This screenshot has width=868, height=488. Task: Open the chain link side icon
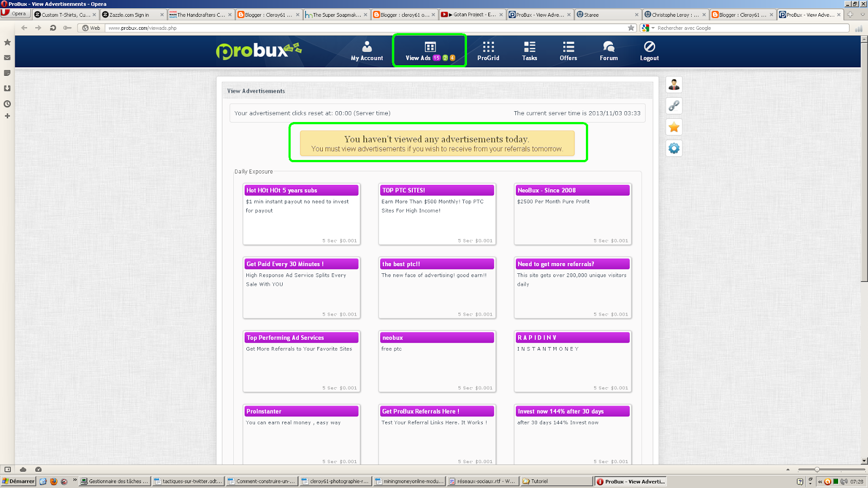pyautogui.click(x=674, y=106)
